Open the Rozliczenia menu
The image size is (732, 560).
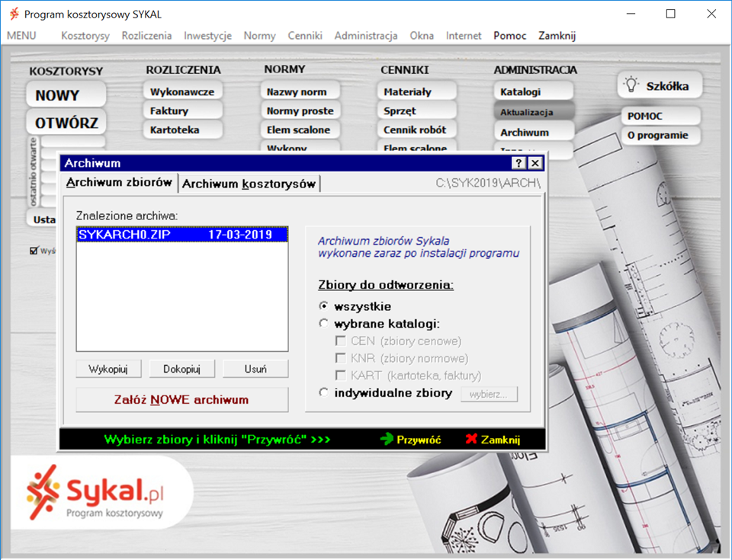[146, 36]
